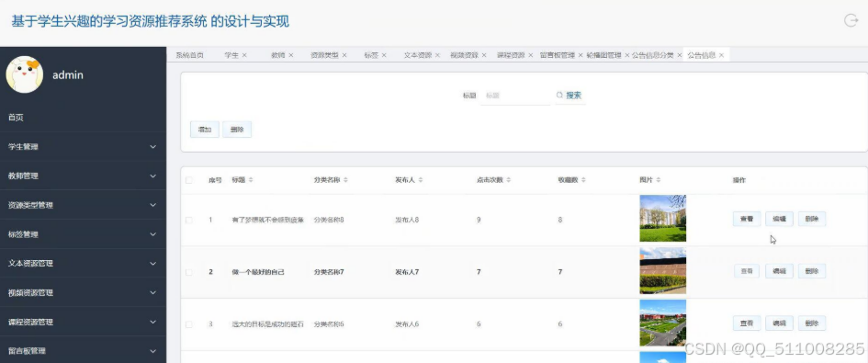Sort by 收藏数 column arrows
Image resolution: width=868 pixels, height=363 pixels.
583,180
